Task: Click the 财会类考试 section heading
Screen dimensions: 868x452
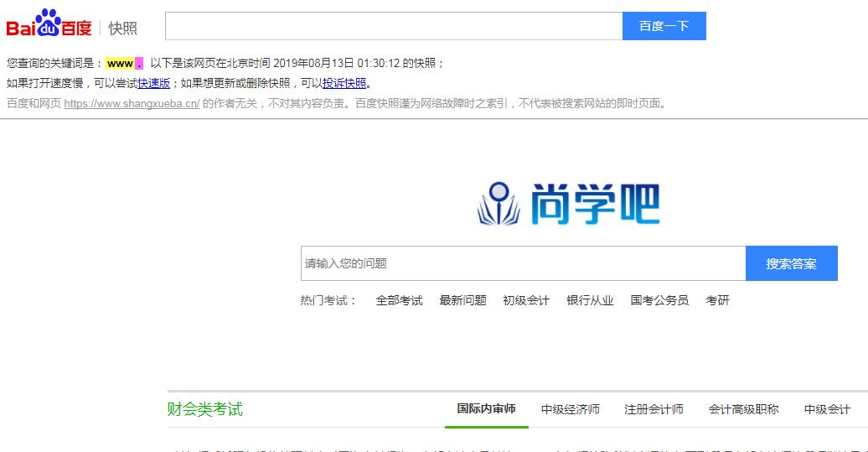Action: 204,409
